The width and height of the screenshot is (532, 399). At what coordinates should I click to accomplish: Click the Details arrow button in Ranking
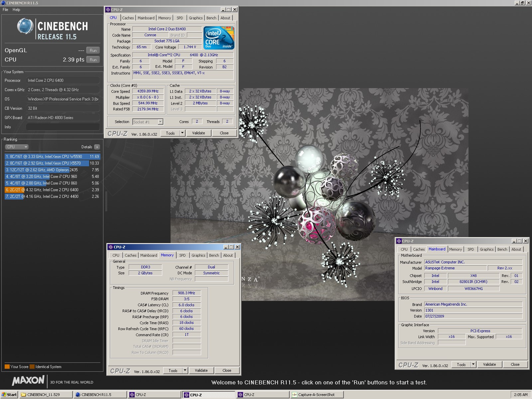pyautogui.click(x=97, y=147)
